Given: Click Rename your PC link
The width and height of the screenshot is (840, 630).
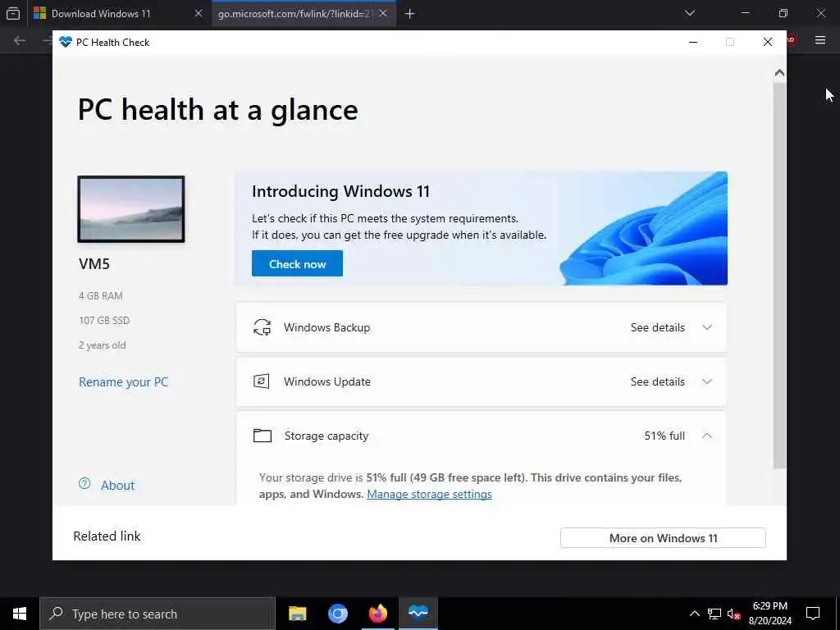Looking at the screenshot, I should point(123,382).
